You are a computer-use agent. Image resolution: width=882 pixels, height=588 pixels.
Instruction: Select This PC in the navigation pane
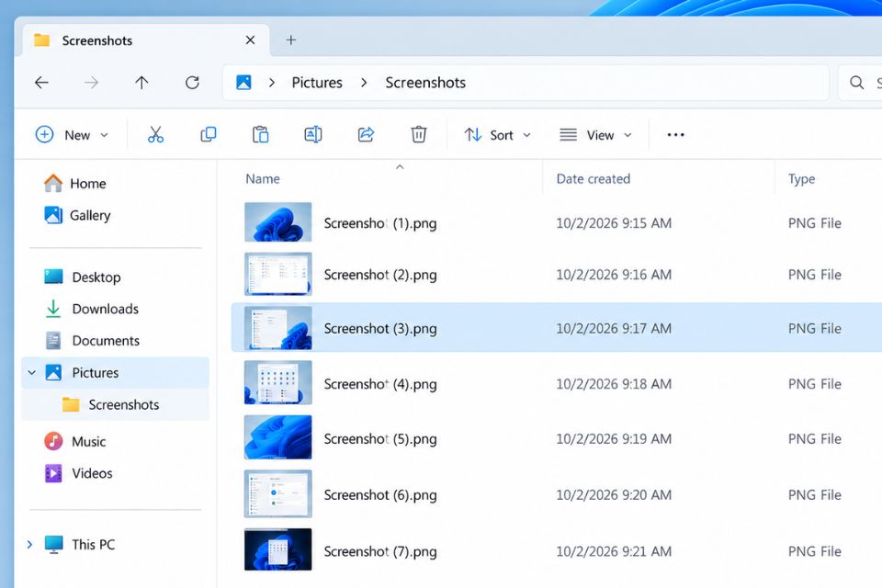click(79, 544)
